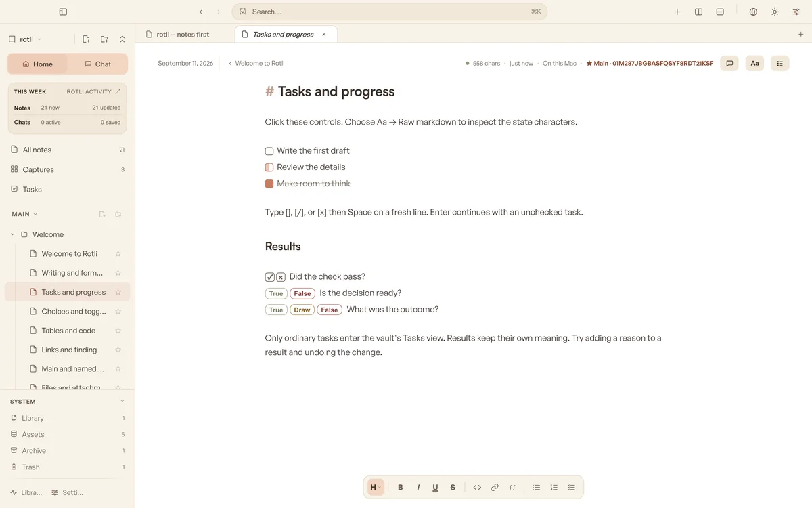Image resolution: width=812 pixels, height=508 pixels.
Task: Choose True for Is the decision ready
Action: [276, 293]
